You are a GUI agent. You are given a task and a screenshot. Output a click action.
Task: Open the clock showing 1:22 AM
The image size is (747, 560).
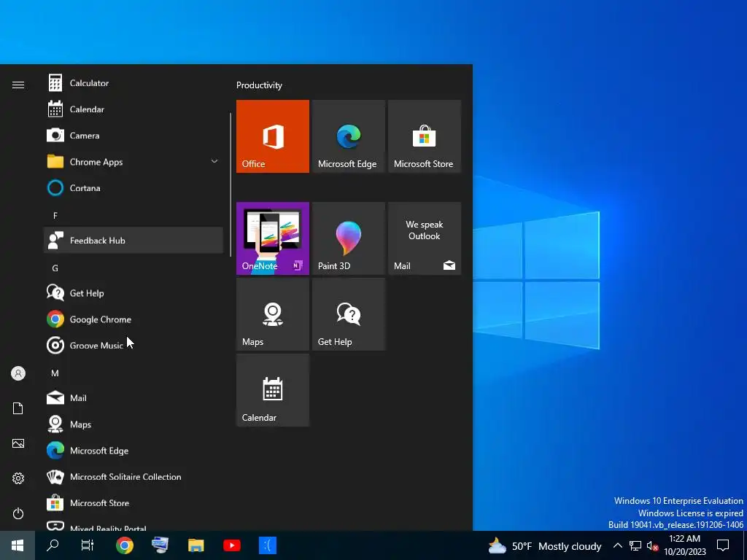[684, 545]
